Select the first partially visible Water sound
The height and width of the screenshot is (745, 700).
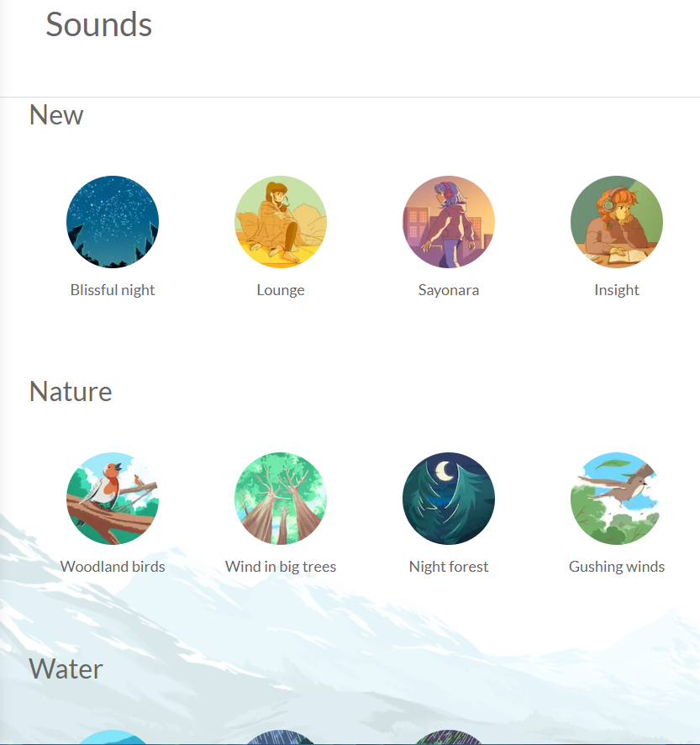[x=113, y=737]
